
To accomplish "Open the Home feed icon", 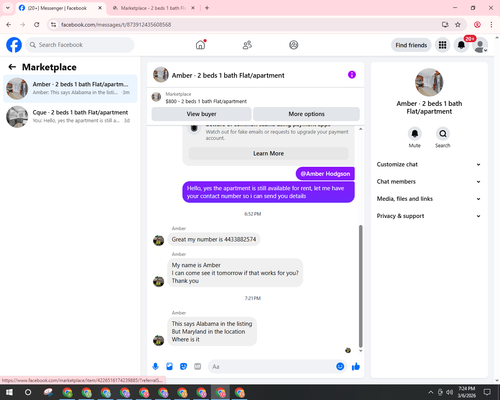I will (200, 45).
